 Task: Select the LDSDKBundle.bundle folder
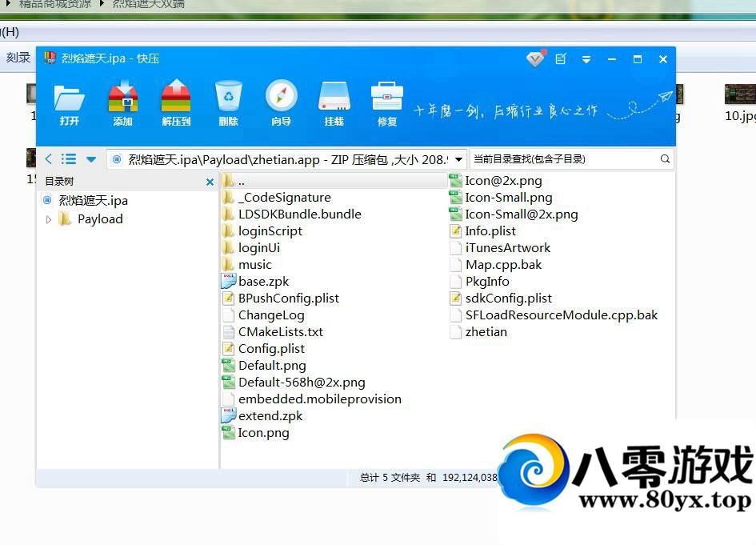299,214
